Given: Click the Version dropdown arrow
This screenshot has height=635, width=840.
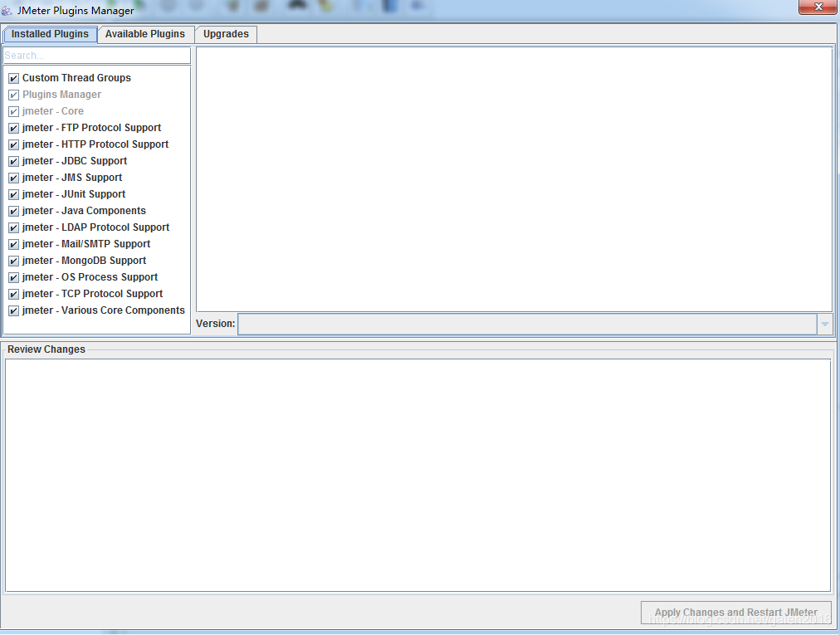Looking at the screenshot, I should click(825, 324).
